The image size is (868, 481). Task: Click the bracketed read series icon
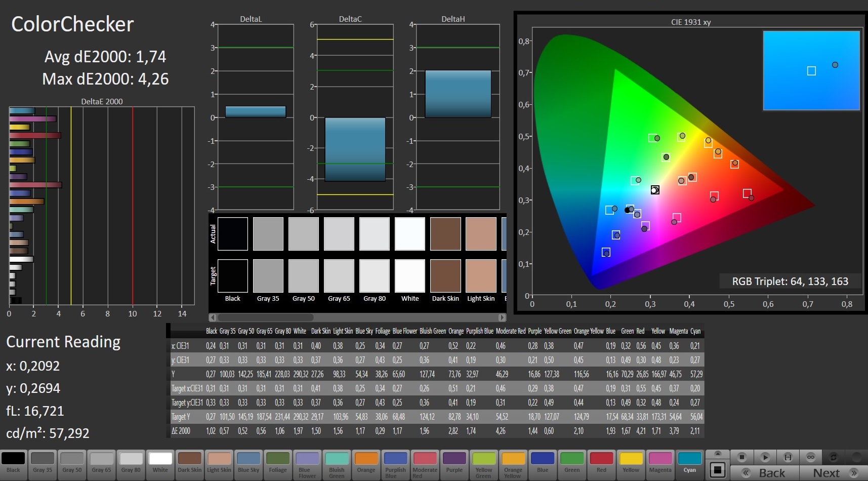coord(788,457)
